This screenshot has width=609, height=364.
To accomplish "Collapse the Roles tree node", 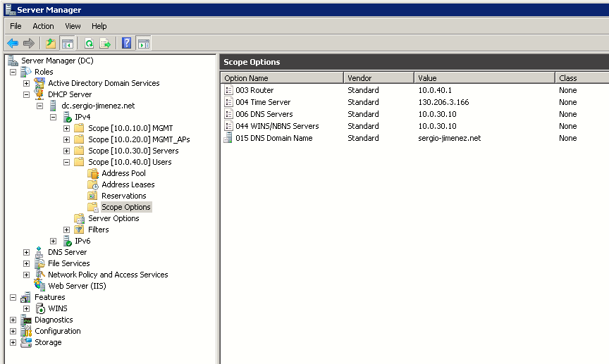I will tap(13, 73).
